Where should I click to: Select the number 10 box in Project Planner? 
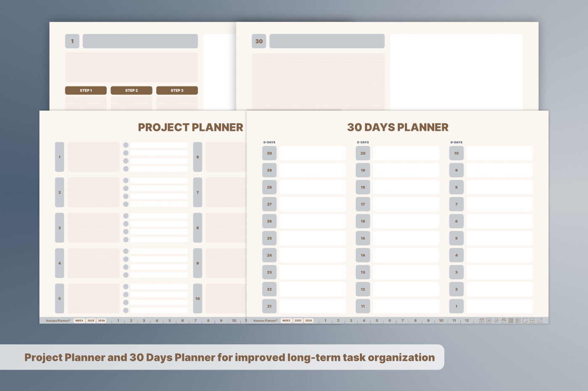pos(197,299)
